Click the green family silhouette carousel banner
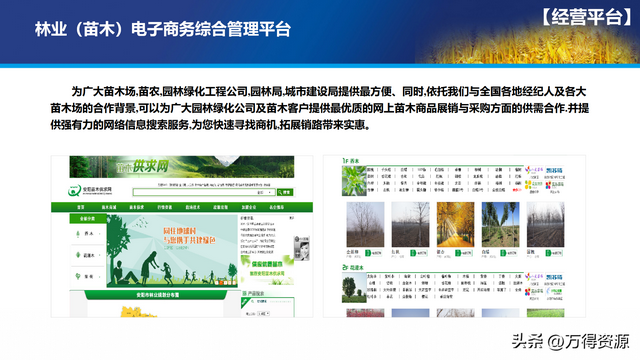Viewport: 640px width, 360px height. point(172,251)
